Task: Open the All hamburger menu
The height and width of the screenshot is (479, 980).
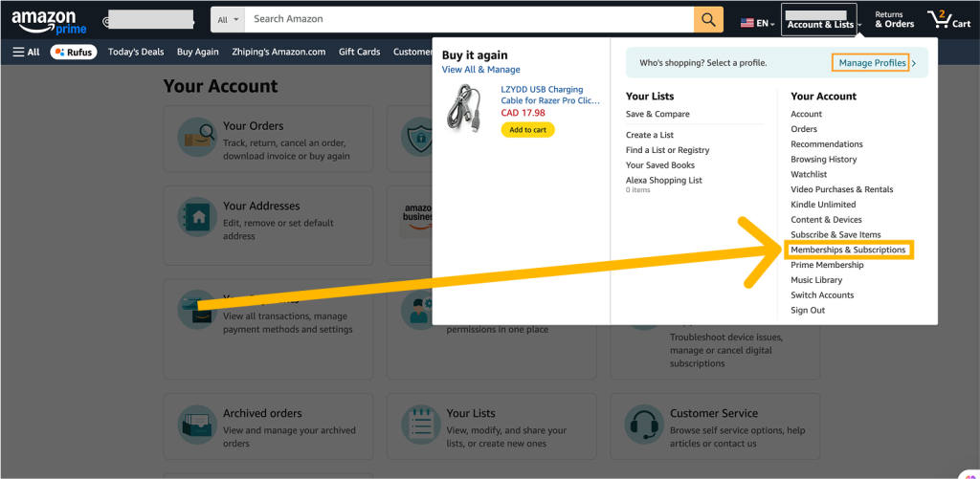Action: [x=26, y=52]
